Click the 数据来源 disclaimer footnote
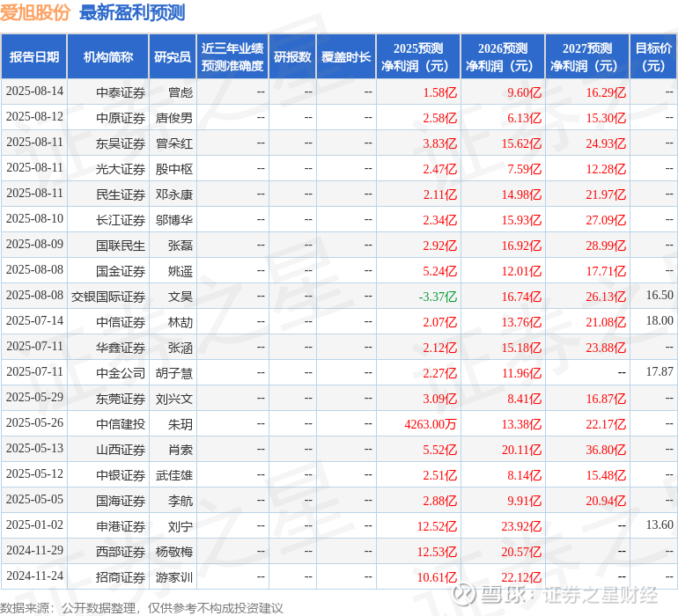 tap(142, 608)
